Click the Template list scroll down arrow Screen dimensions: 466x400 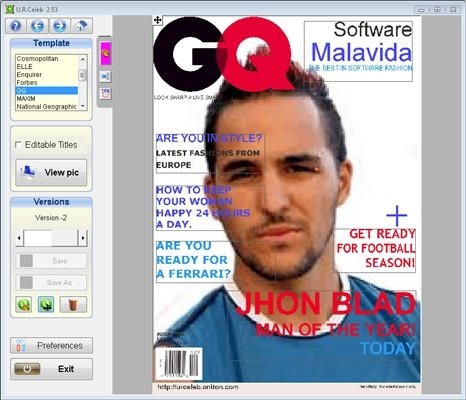pos(82,107)
